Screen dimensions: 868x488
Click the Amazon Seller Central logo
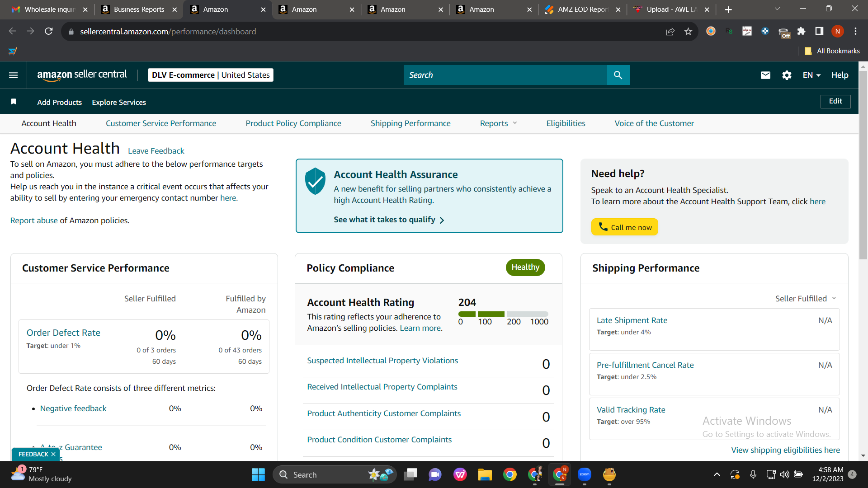tap(82, 75)
